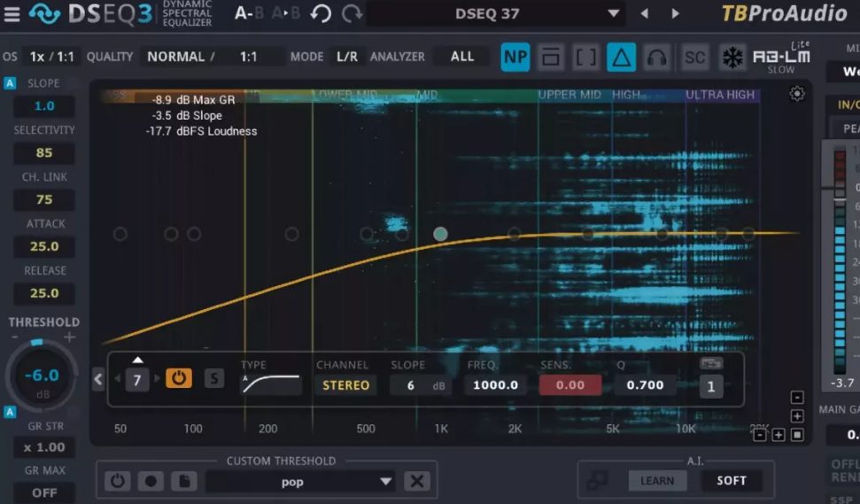This screenshot has width=860, height=504.
Task: Edit Q value 0.700
Action: pyautogui.click(x=645, y=385)
